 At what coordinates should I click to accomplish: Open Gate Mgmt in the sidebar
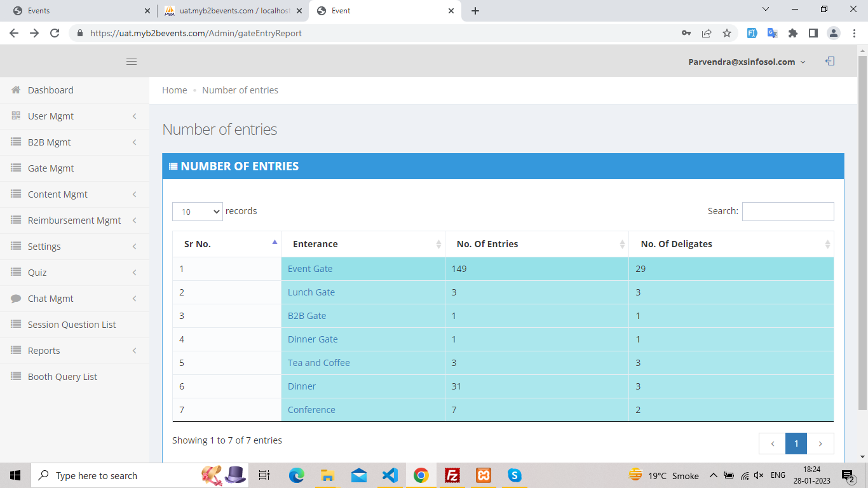coord(51,168)
